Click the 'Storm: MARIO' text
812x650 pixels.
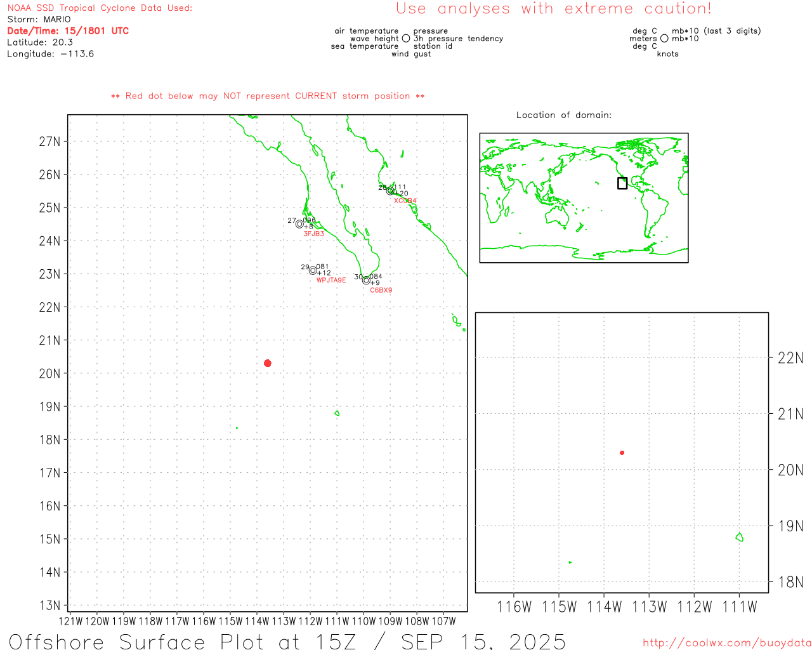point(39,19)
